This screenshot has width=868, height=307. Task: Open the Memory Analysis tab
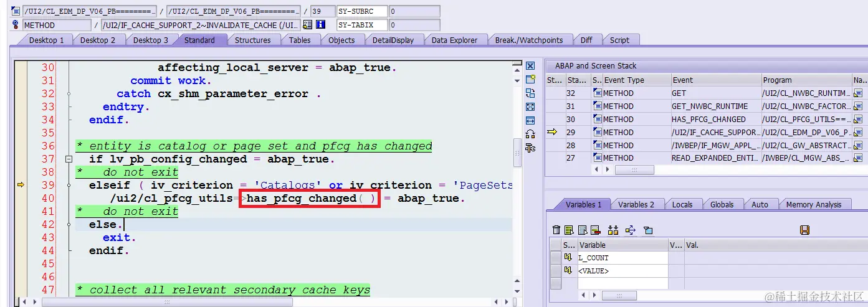point(813,204)
